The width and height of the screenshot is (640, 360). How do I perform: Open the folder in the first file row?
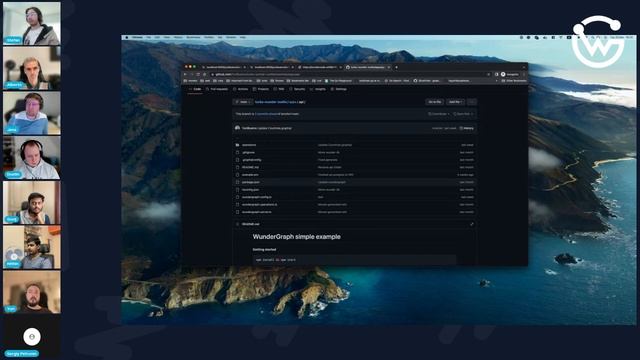click(249, 145)
